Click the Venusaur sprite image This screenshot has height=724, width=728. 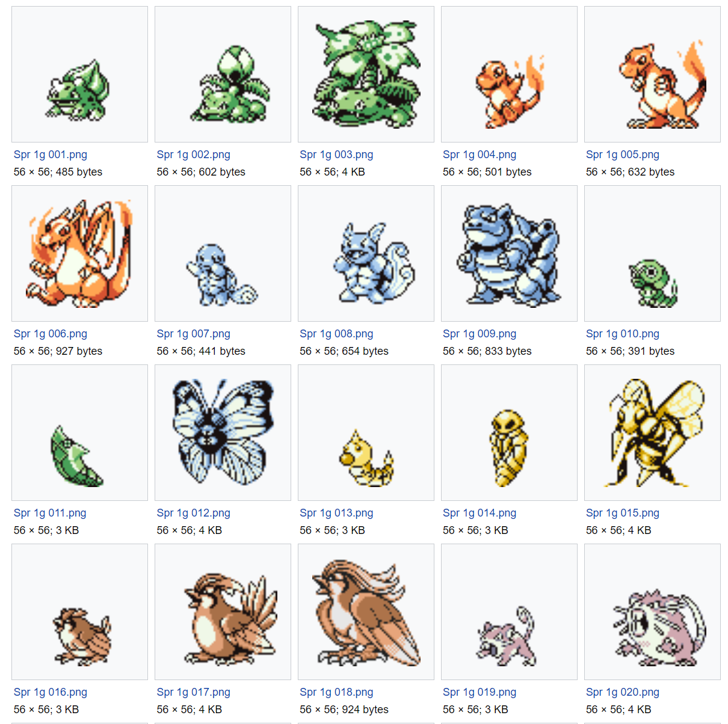tap(366, 75)
